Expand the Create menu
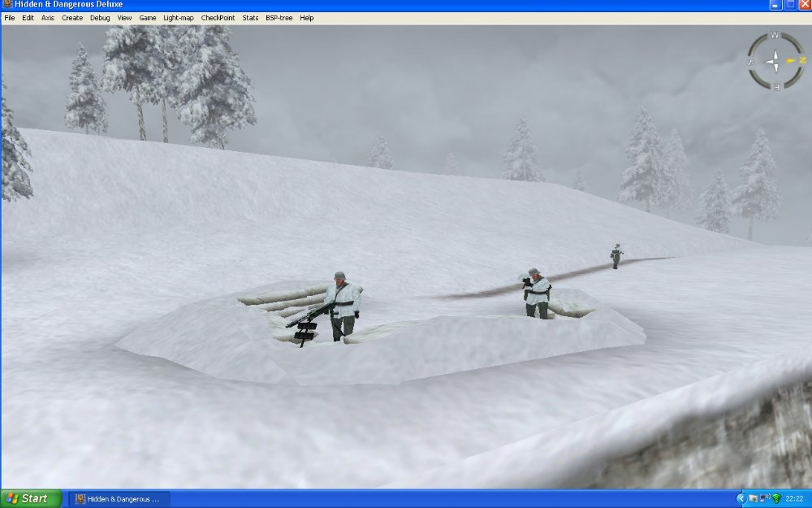This screenshot has height=508, width=812. tap(72, 18)
